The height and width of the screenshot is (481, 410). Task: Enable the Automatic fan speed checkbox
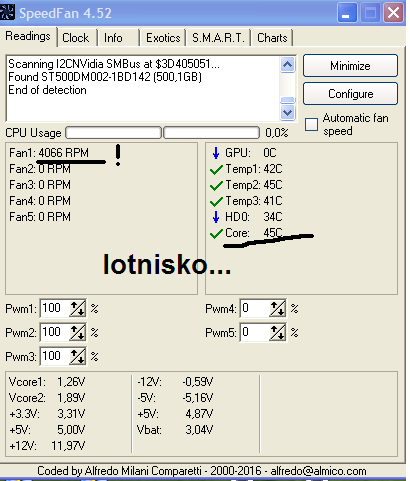click(x=311, y=124)
